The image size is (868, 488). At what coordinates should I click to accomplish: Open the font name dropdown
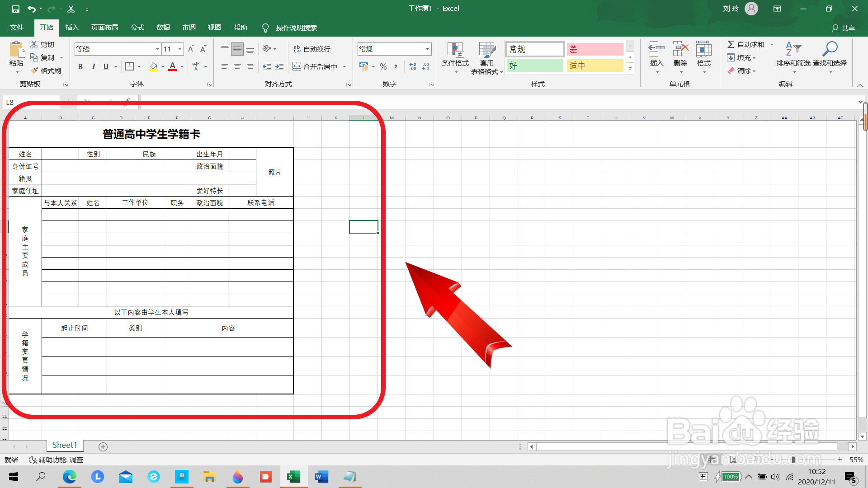click(157, 49)
